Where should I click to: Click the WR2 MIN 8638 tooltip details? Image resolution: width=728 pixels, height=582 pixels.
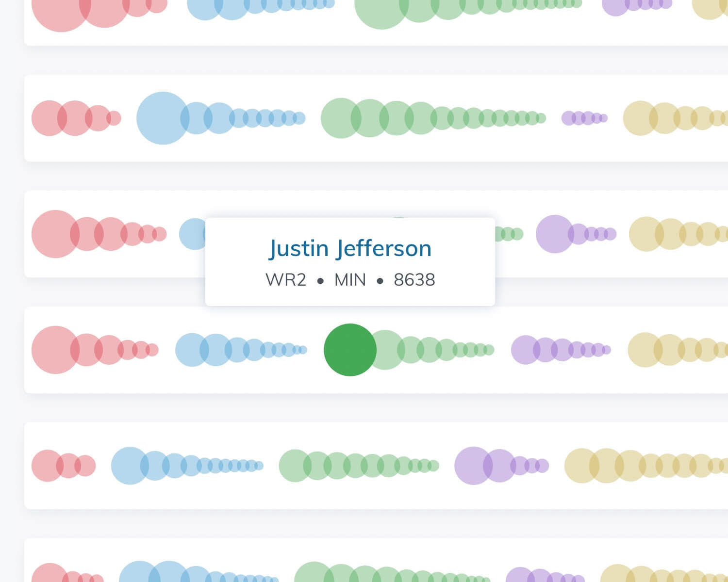tap(350, 280)
